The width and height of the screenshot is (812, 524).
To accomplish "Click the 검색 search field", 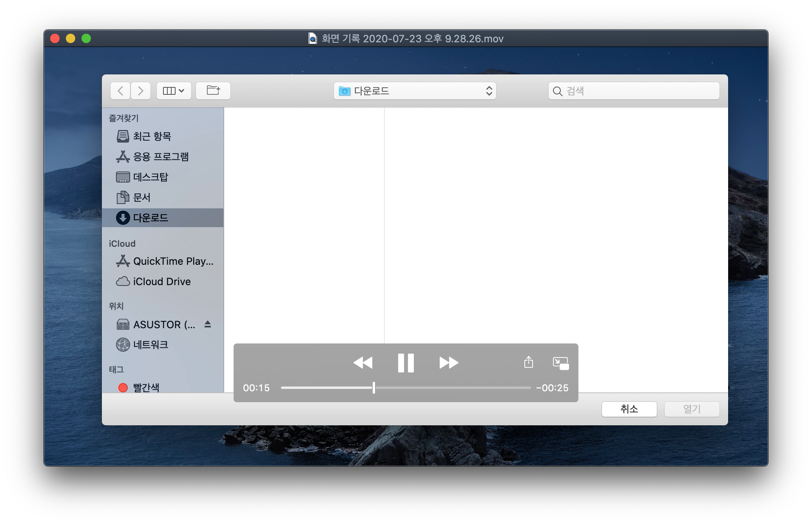I will 639,91.
